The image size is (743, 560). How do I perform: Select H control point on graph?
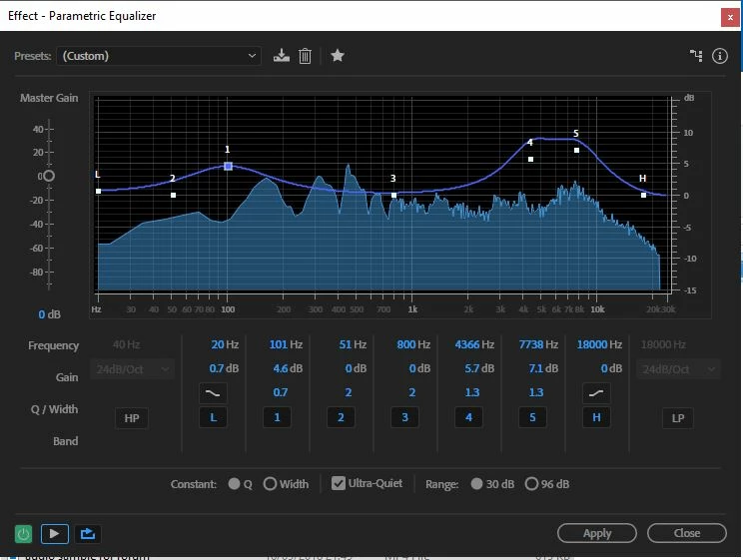click(643, 196)
